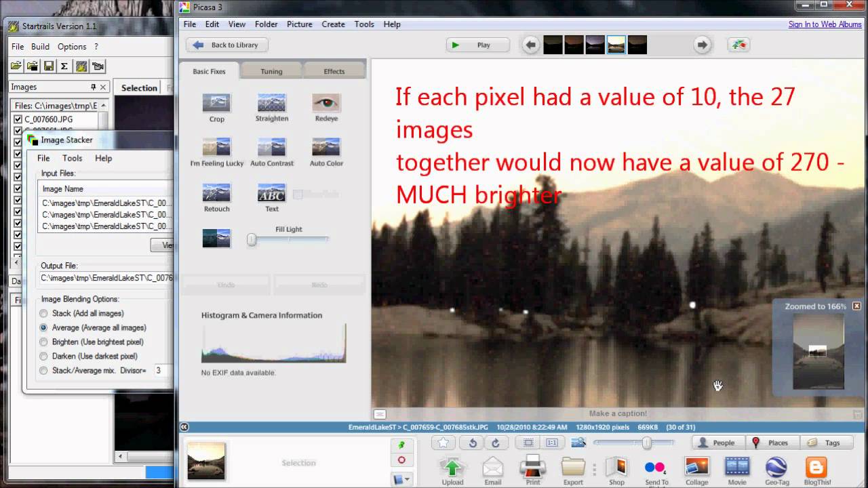Print the current photo

click(x=533, y=470)
